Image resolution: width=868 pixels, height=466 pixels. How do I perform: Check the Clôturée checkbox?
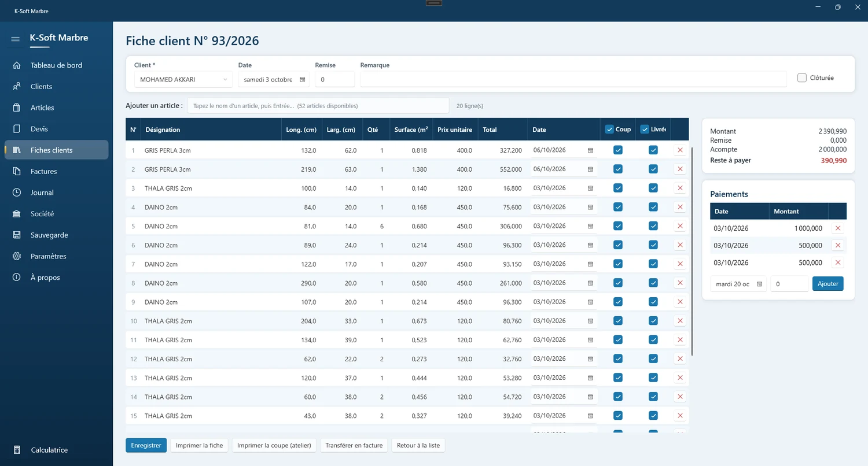802,77
